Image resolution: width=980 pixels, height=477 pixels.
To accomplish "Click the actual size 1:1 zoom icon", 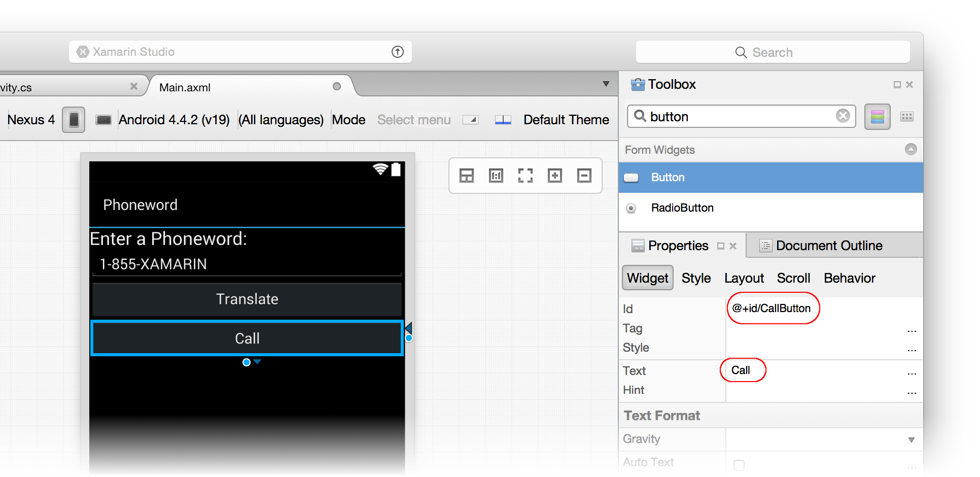I will point(496,176).
